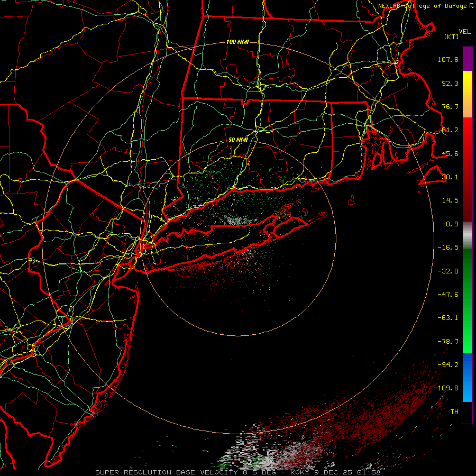Pick the red segment of the velocity scale
This screenshot has height=476, width=476.
point(467,169)
